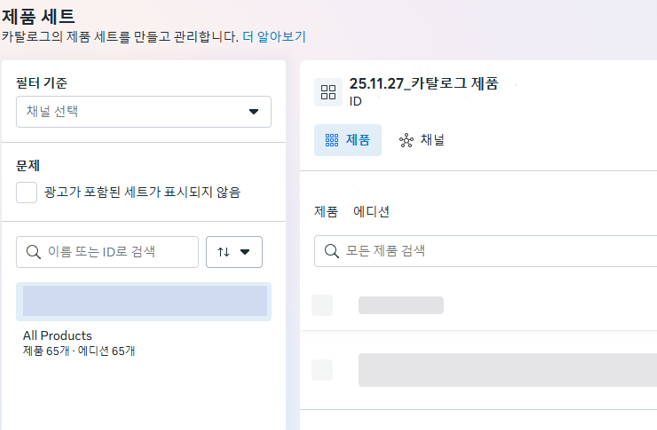Select the 제품 sub-tab above search
657x430 pixels.
click(326, 212)
